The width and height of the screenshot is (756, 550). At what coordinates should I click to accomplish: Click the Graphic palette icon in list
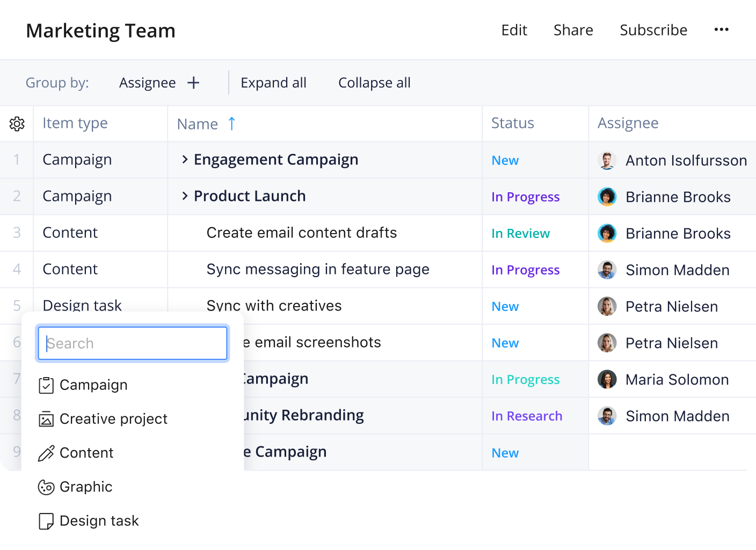click(x=46, y=487)
